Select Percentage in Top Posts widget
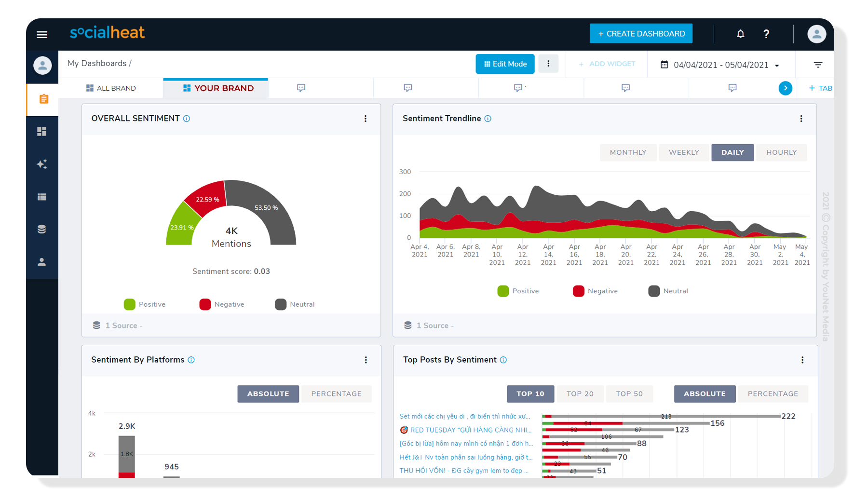Viewport: 868px width, 489px height. point(773,394)
